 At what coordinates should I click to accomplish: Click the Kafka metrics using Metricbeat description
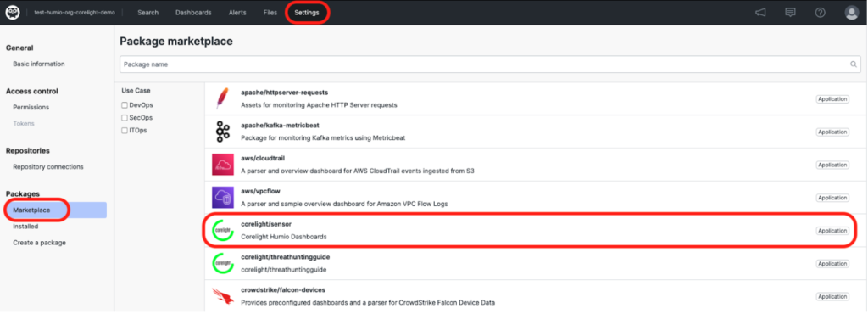pyautogui.click(x=323, y=137)
